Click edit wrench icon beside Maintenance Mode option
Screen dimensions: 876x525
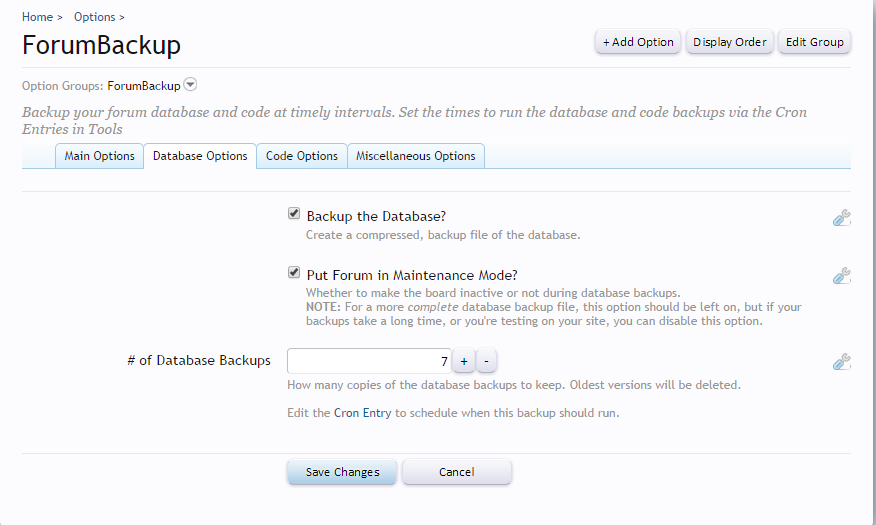pos(841,276)
